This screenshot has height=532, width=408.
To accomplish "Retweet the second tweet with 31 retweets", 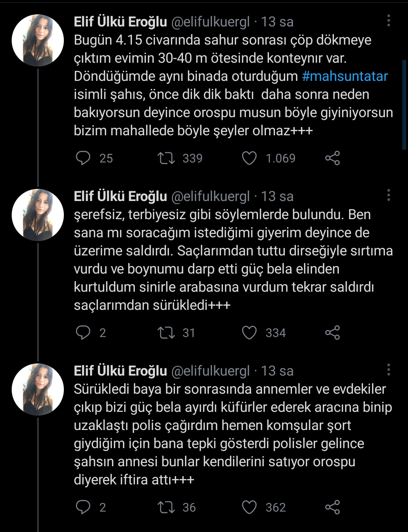I will point(166,333).
